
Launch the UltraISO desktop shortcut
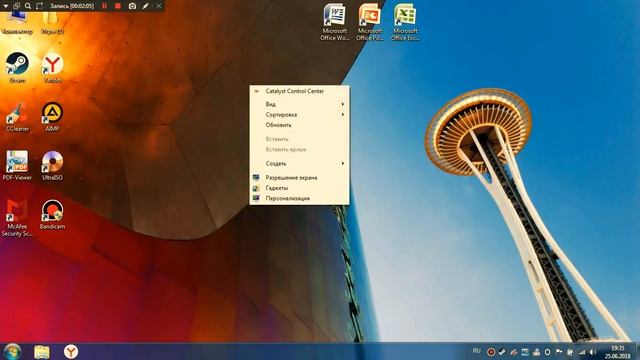(x=52, y=165)
